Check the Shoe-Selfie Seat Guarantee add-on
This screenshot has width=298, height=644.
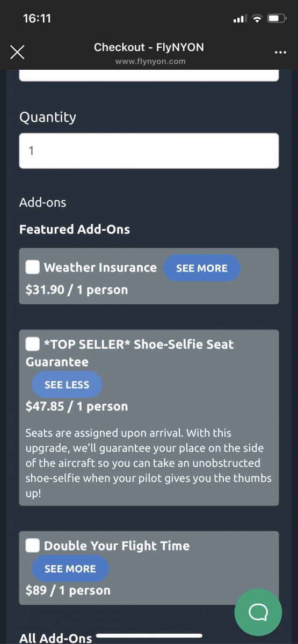(x=33, y=343)
